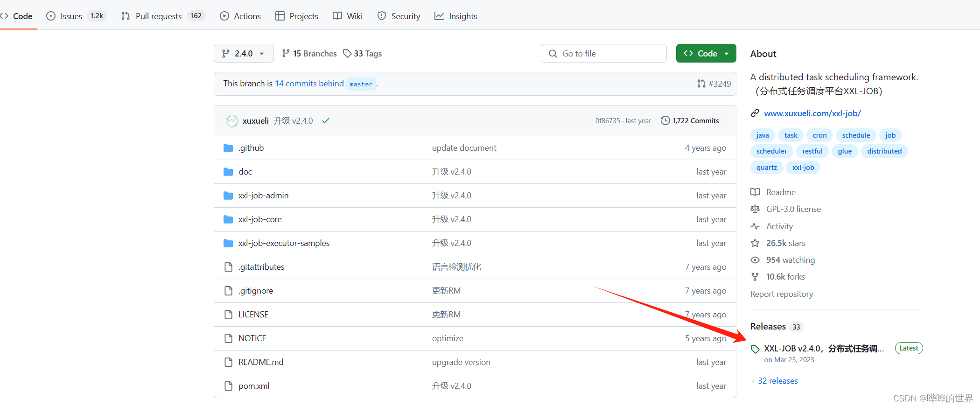Image resolution: width=980 pixels, height=407 pixels.
Task: Click the upgrade version commit message
Action: click(x=461, y=362)
